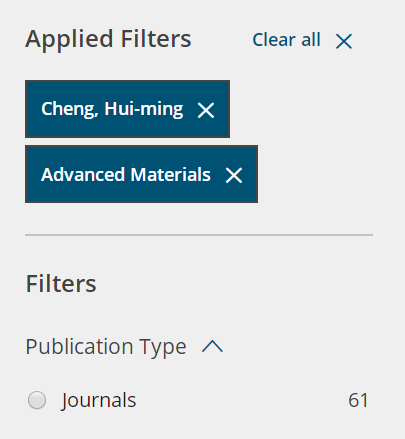The width and height of the screenshot is (405, 439).
Task: Click the Journals option label
Action: [99, 400]
